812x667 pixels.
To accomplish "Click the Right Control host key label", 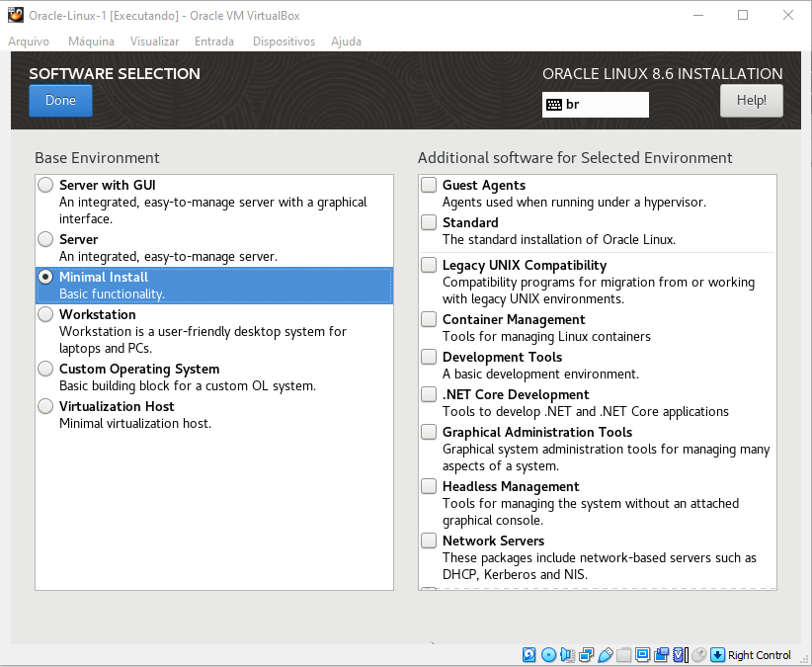I will (760, 655).
